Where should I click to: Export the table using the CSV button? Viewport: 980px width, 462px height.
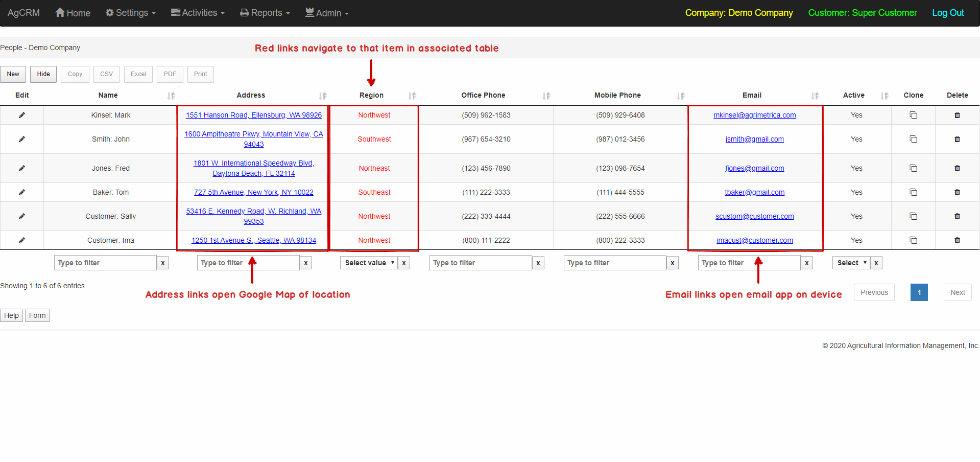click(x=106, y=74)
